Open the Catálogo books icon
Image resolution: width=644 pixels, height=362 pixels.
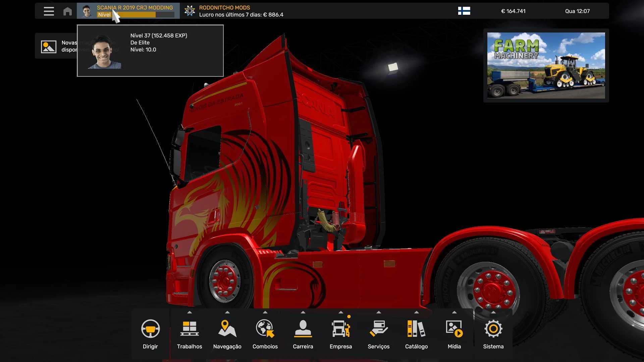416,329
